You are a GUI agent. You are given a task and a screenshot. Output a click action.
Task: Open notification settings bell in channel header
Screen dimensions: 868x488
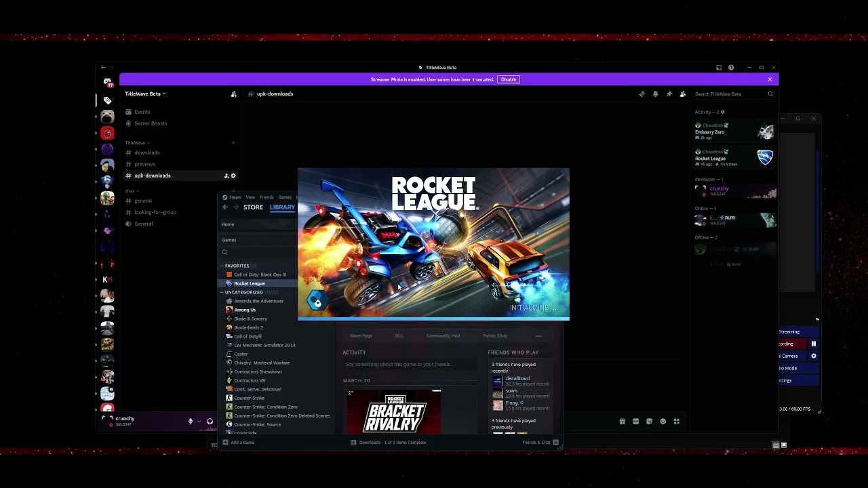[x=655, y=94]
